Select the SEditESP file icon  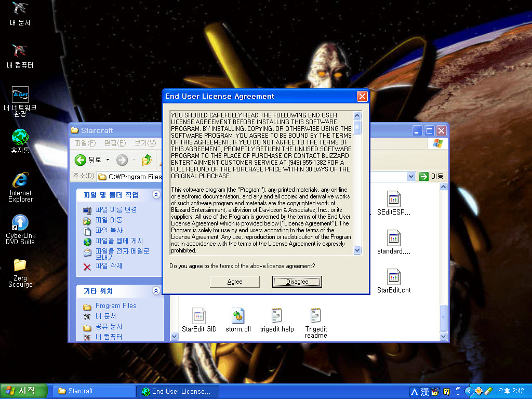click(x=394, y=203)
